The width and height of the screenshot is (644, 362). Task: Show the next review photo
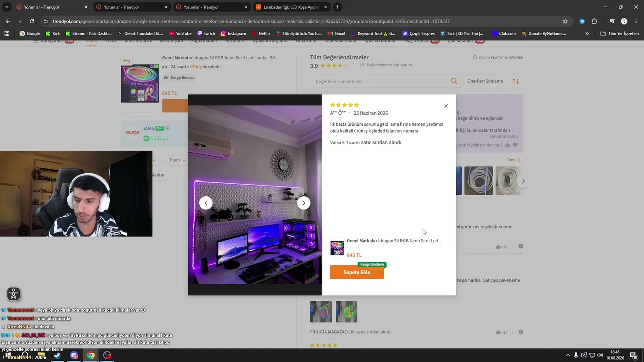[303, 203]
